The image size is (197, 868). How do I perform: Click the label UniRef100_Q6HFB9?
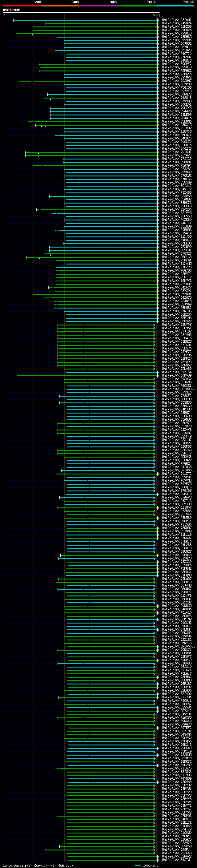(176, 399)
